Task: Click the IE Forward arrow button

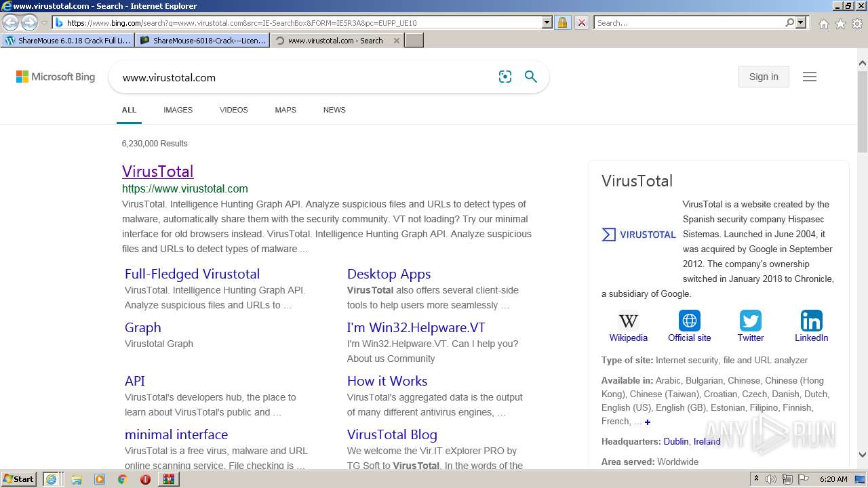Action: 29,22
